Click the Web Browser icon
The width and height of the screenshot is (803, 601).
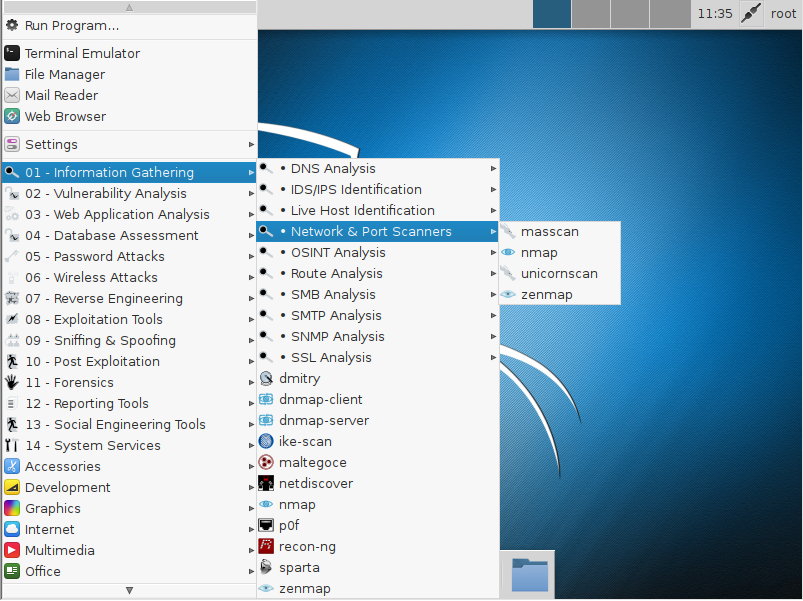pyautogui.click(x=12, y=116)
